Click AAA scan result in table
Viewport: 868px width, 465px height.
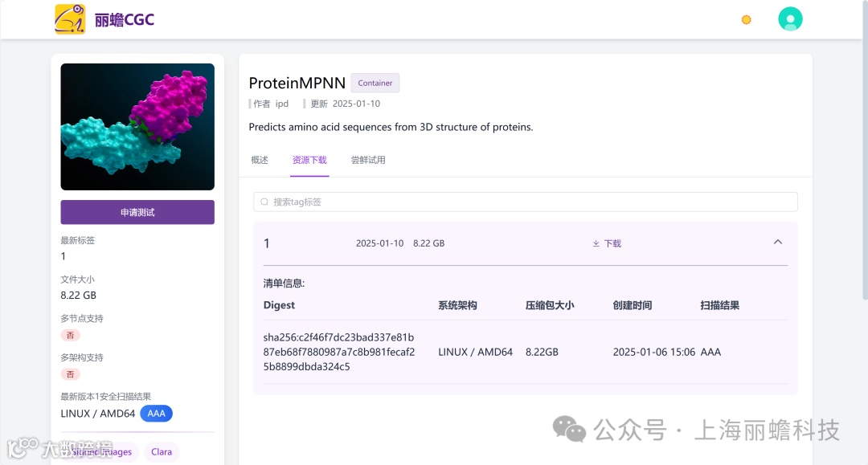[710, 352]
